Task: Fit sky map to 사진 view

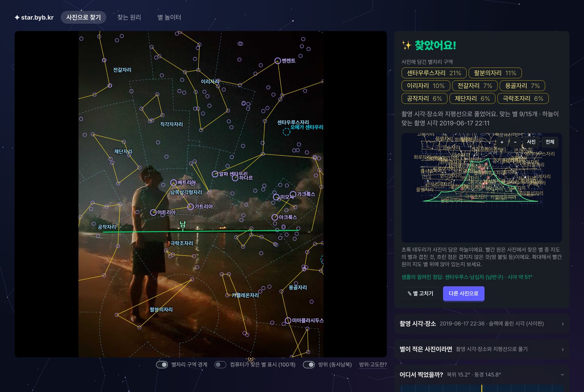Action: coord(531,142)
